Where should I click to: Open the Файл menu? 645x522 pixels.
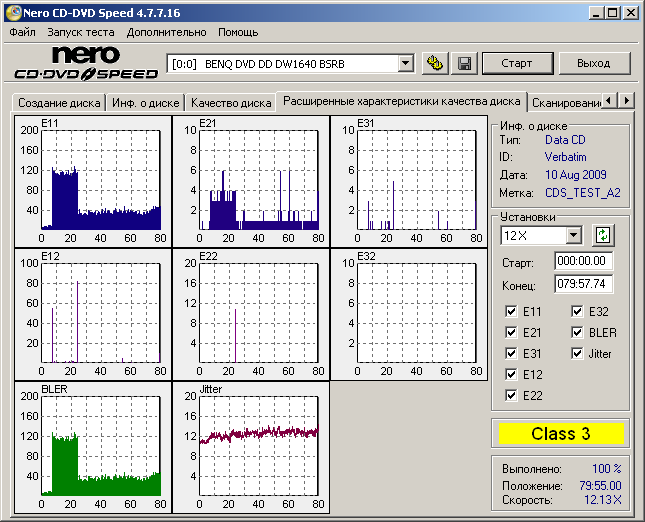22,32
